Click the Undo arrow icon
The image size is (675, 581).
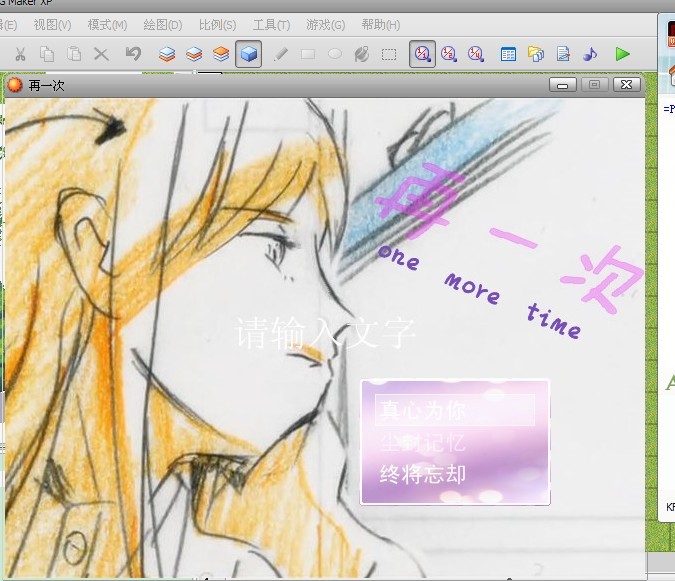(133, 54)
